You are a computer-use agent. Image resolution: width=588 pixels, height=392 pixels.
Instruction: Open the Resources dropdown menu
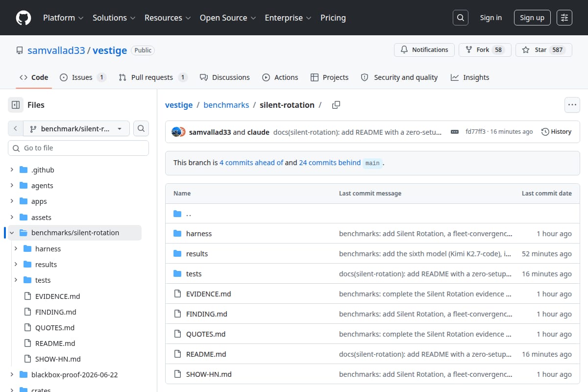(168, 18)
